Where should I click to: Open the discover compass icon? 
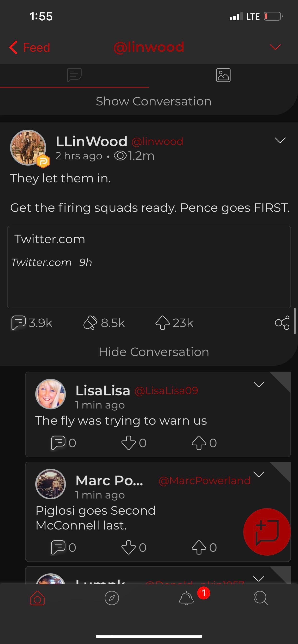coord(112,598)
